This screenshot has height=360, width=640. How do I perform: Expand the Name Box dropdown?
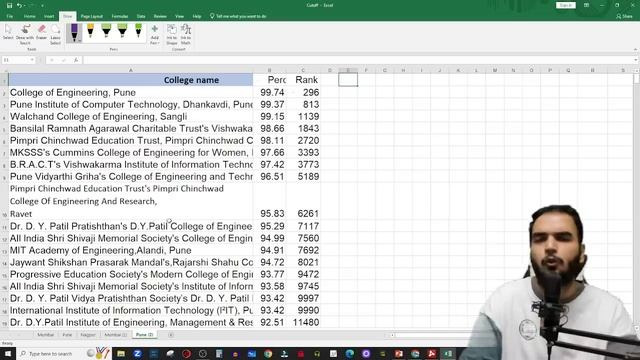(32, 60)
